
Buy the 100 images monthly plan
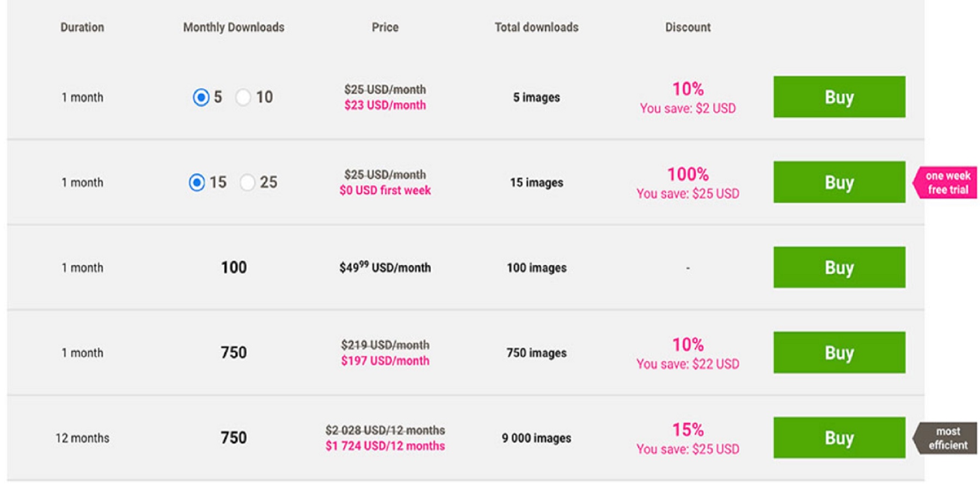click(839, 267)
